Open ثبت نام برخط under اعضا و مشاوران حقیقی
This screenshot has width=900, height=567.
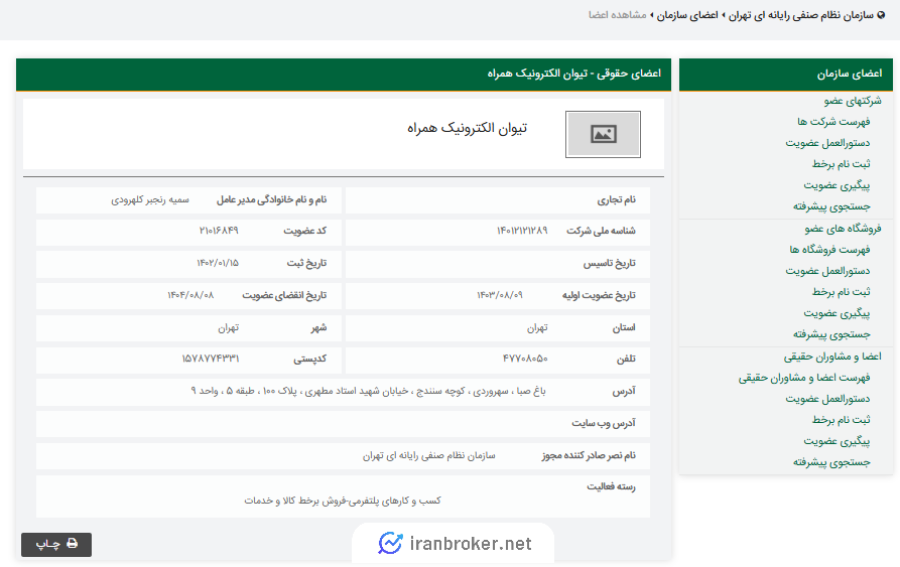point(841,420)
